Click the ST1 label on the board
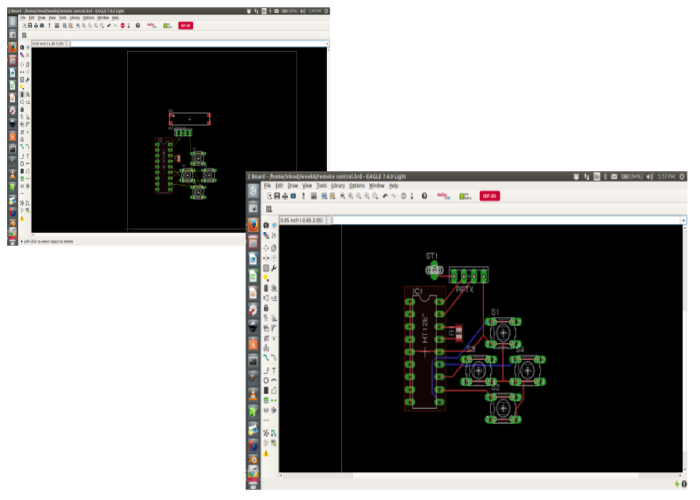 point(432,256)
